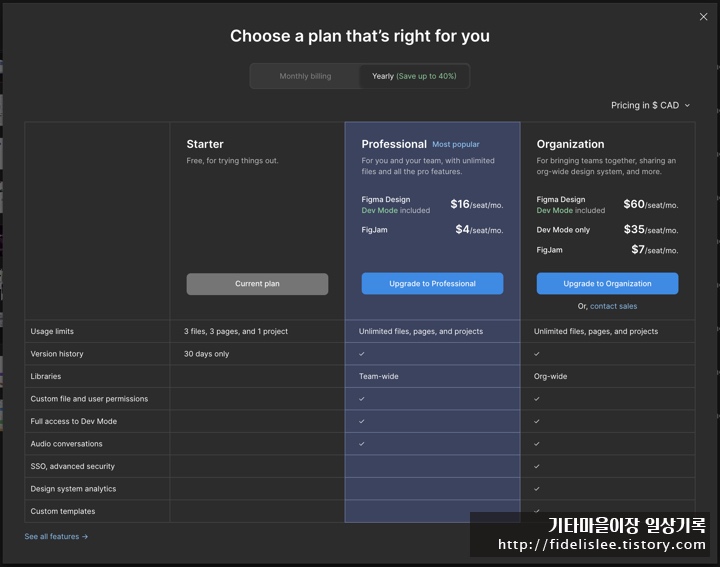Click the Usage limits row label

(52, 331)
